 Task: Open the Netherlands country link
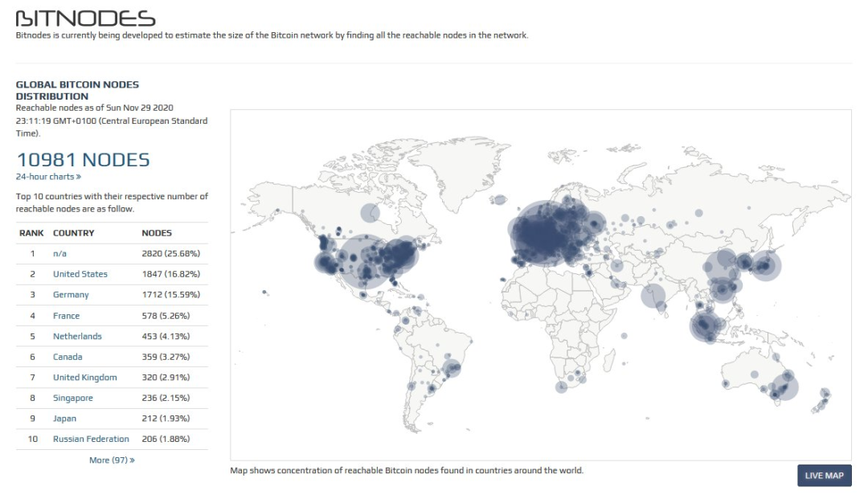[x=77, y=336]
